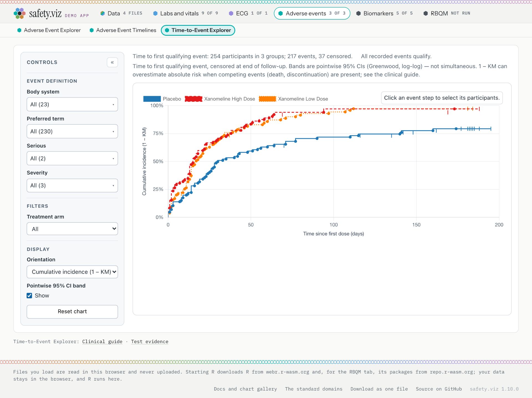Open the Source on GitHub link

[439, 389]
